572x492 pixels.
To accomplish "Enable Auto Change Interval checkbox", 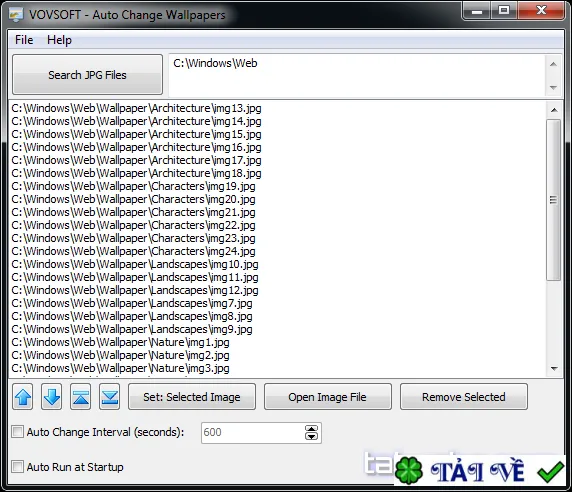I will click(17, 432).
